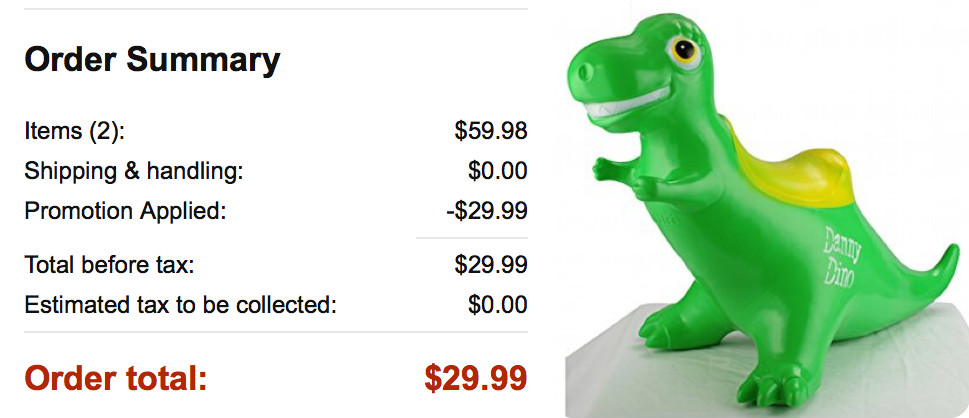Select the red $29.99 order total amount

475,378
